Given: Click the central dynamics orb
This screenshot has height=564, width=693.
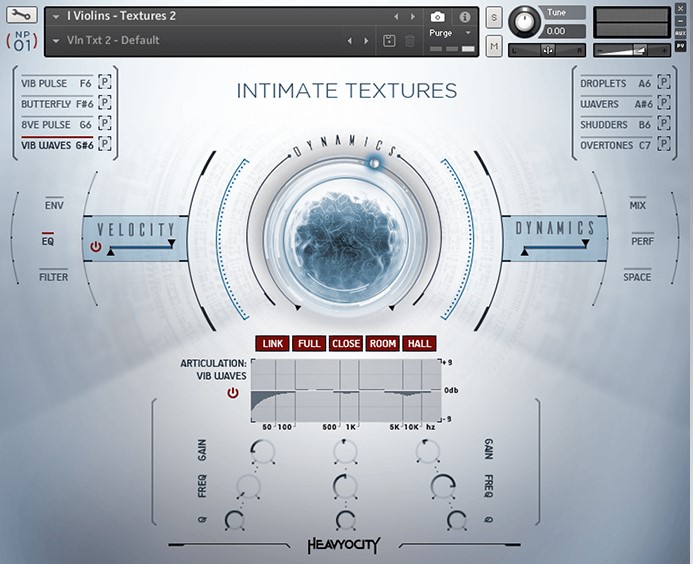Looking at the screenshot, I should pyautogui.click(x=346, y=239).
